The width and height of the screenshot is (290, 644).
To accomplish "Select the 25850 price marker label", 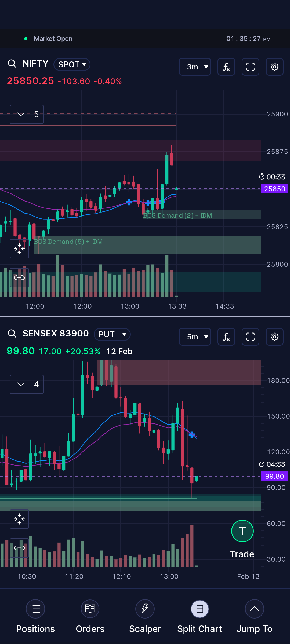I will pos(275,189).
